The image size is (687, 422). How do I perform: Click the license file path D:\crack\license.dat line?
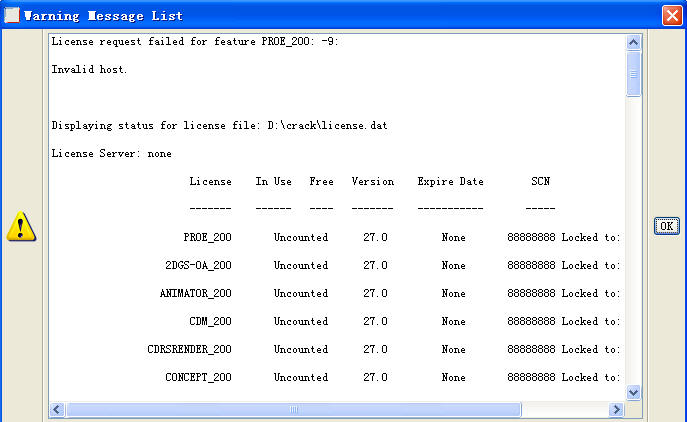[x=220, y=126]
